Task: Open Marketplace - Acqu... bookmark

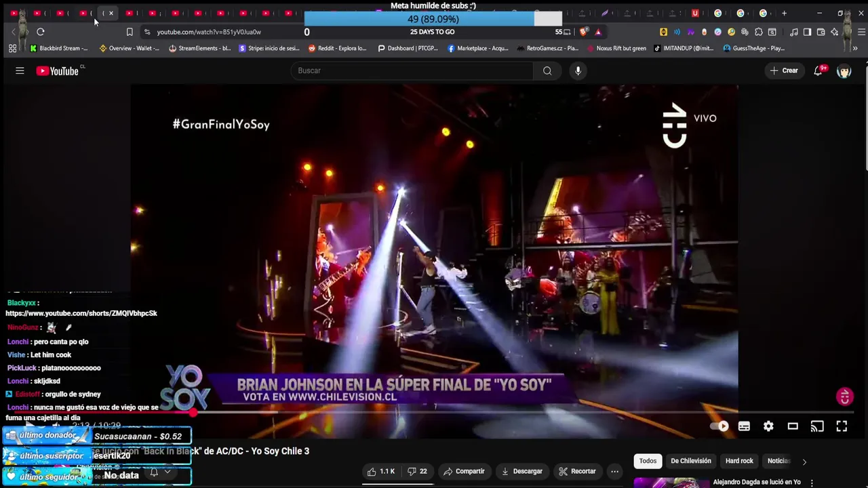Action: pos(478,48)
